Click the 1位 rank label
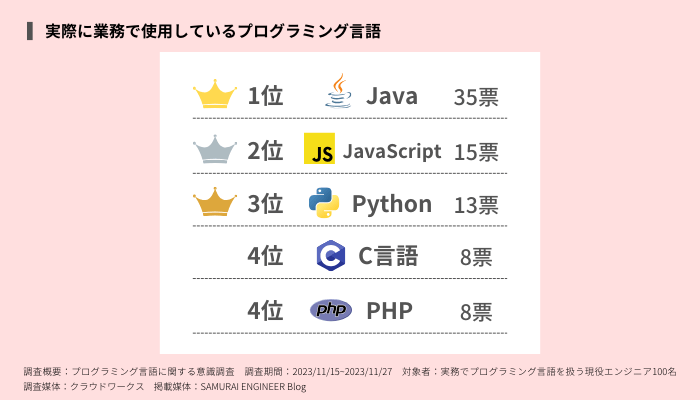Viewport: 700px width, 400px height. tap(265, 96)
